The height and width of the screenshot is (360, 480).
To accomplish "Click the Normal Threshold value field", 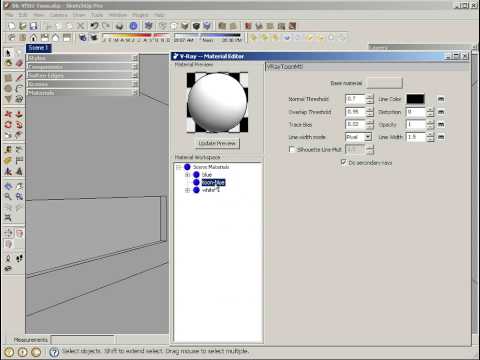I will point(356,99).
